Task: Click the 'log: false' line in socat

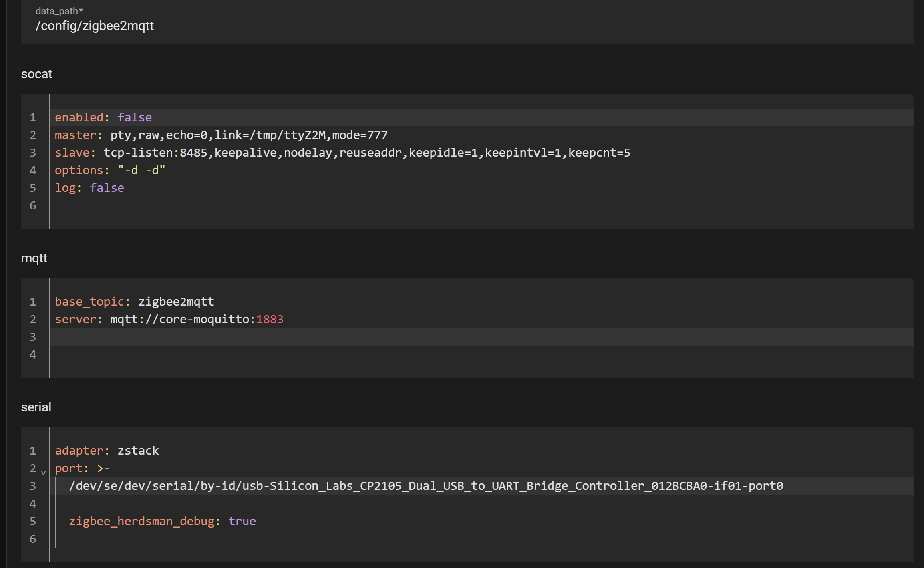Action: [x=89, y=188]
